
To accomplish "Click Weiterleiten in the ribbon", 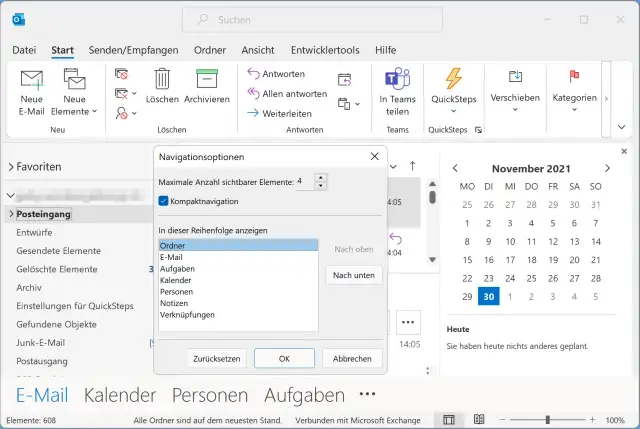I will pyautogui.click(x=280, y=113).
